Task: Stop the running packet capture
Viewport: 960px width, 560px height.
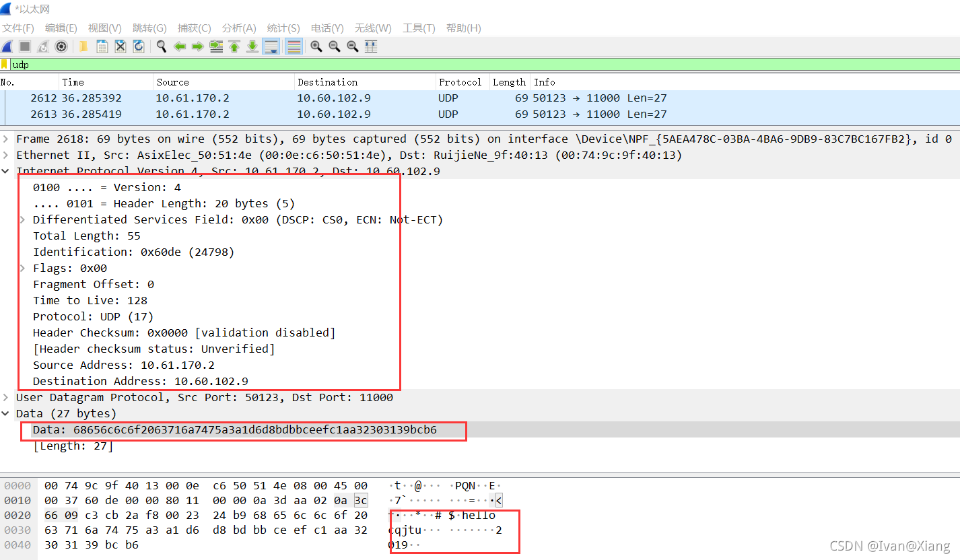Action: point(25,46)
